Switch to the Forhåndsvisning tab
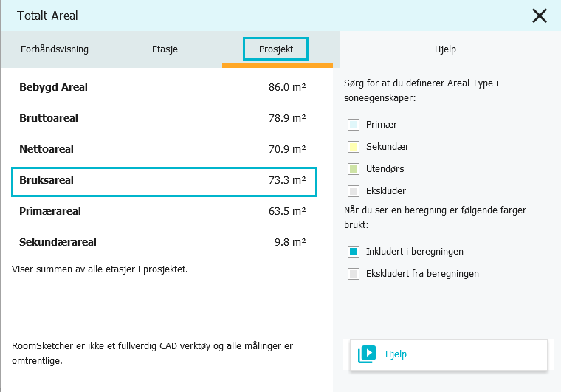Viewport: 561px width, 392px height. point(55,49)
